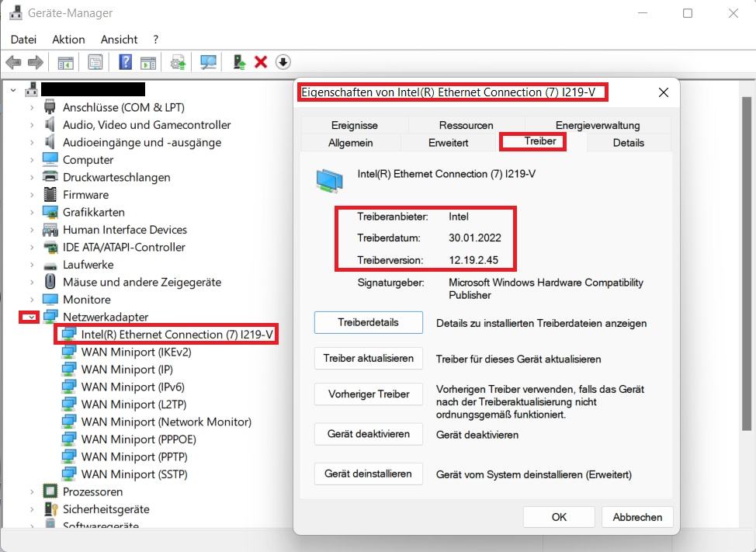This screenshot has height=552, width=756.
Task: Switch to the Details tab
Action: 628,143
